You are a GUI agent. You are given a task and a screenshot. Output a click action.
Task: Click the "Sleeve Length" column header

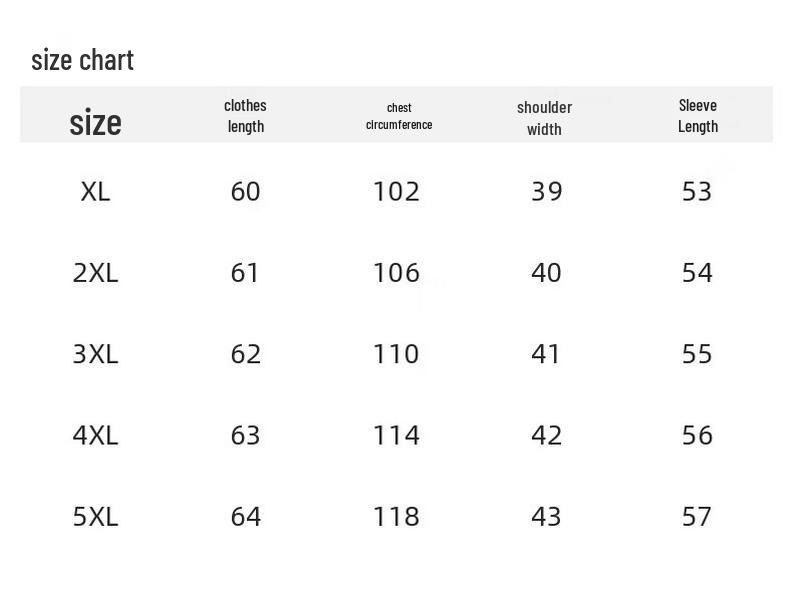pos(697,115)
